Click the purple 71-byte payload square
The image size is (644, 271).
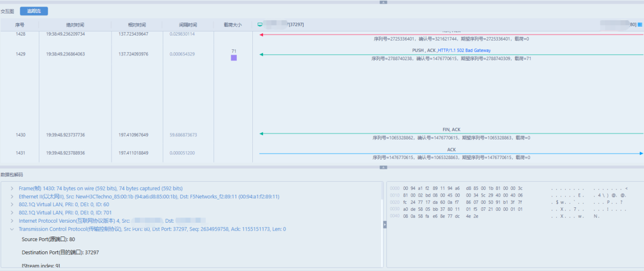click(234, 58)
